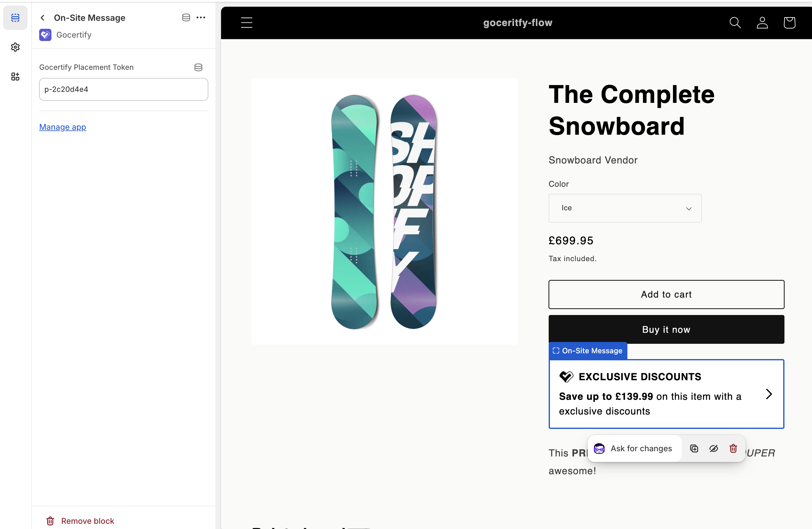812x529 pixels.
Task: Duplicate the On-Site Message block
Action: coord(694,448)
